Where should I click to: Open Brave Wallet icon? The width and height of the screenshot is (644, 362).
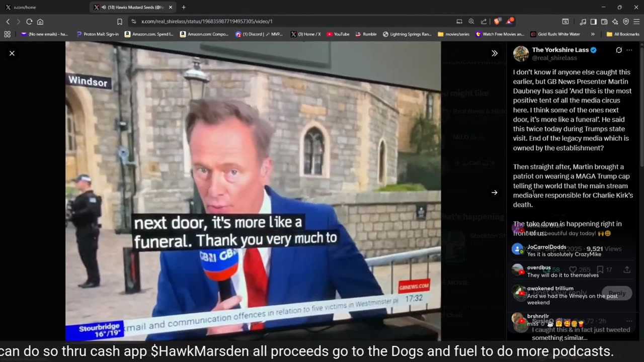click(x=604, y=22)
